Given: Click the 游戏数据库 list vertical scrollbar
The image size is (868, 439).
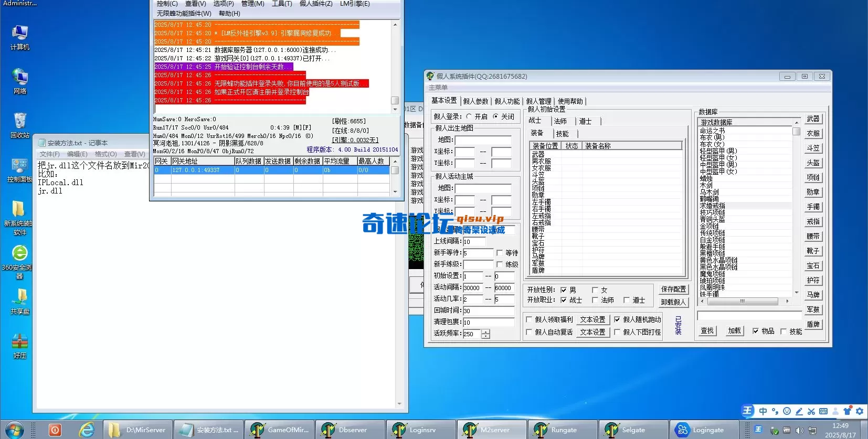Looking at the screenshot, I should tap(796, 207).
